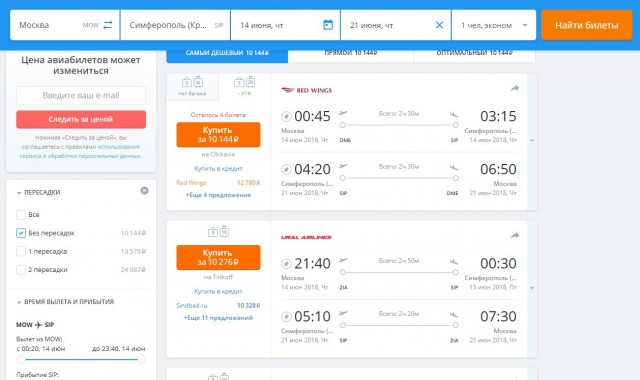Click the right handle of departure time slider

tap(141, 360)
